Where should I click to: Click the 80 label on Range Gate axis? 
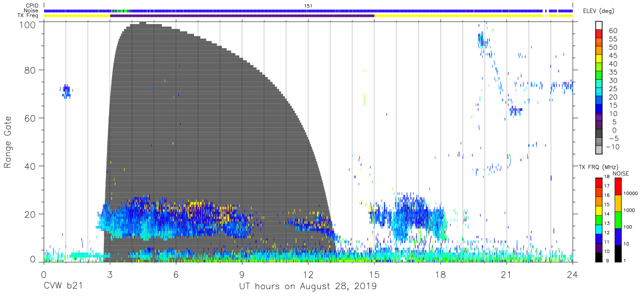coord(30,70)
